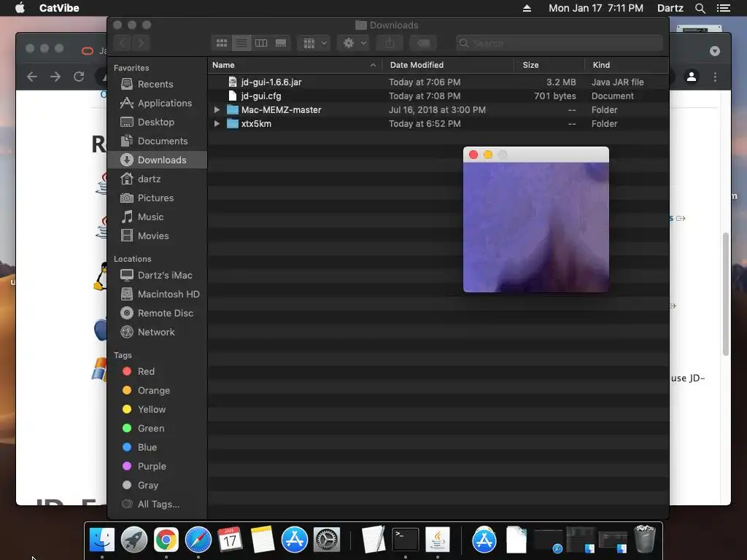Open the group-by arrange dropdown
The width and height of the screenshot is (747, 560).
pos(314,43)
